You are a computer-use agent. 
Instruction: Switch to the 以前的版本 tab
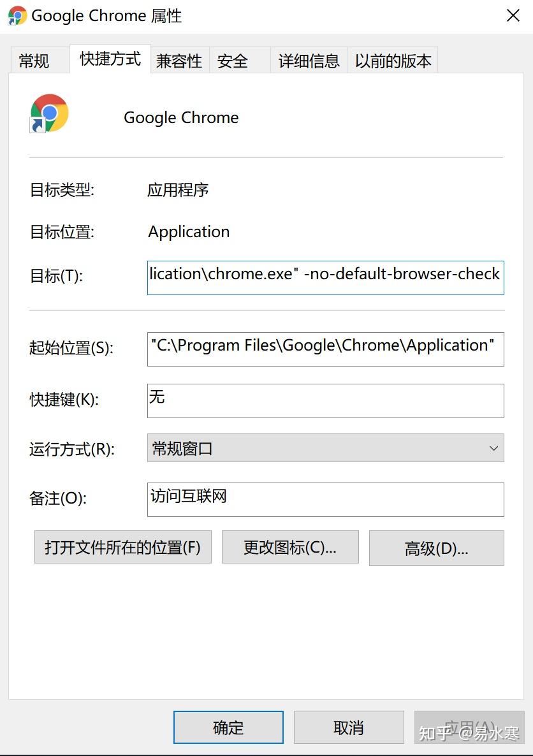click(393, 61)
